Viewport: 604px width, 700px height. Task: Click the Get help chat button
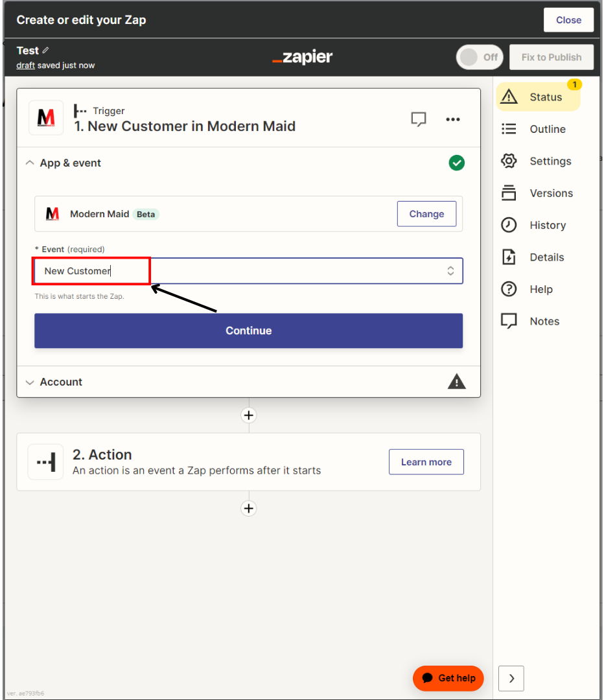click(448, 678)
